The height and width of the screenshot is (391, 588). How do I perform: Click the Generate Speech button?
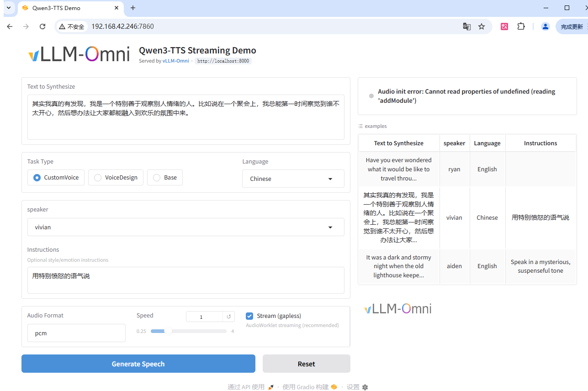coord(138,364)
